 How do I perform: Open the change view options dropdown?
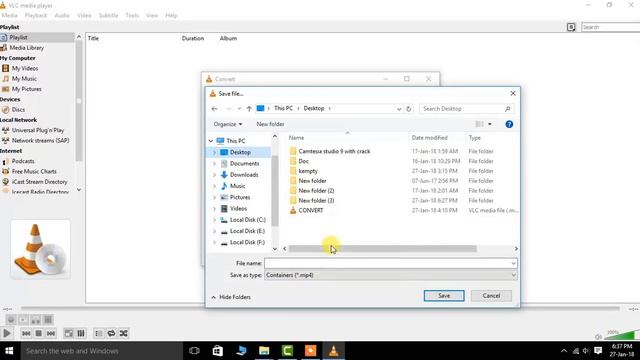[x=490, y=124]
